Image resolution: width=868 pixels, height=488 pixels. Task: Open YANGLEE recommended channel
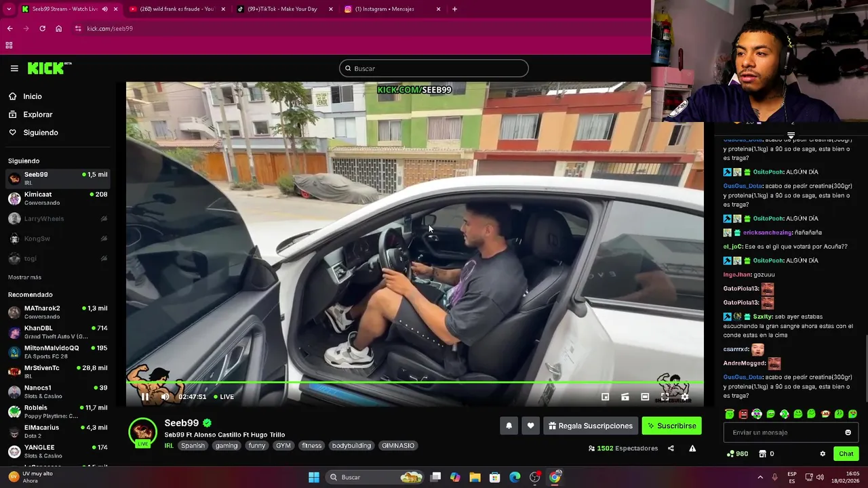(58, 451)
